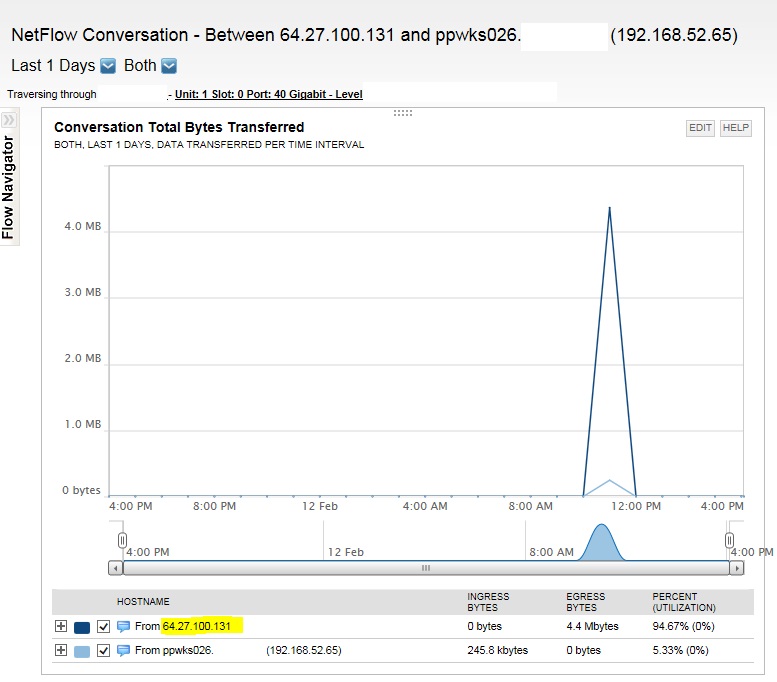Open the Flow Navigator side tab
777x682 pixels.
(x=9, y=187)
